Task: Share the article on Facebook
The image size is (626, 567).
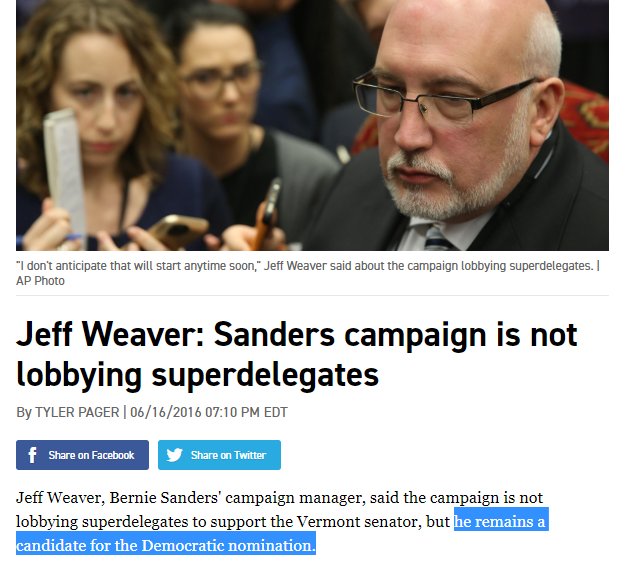Action: [x=82, y=455]
